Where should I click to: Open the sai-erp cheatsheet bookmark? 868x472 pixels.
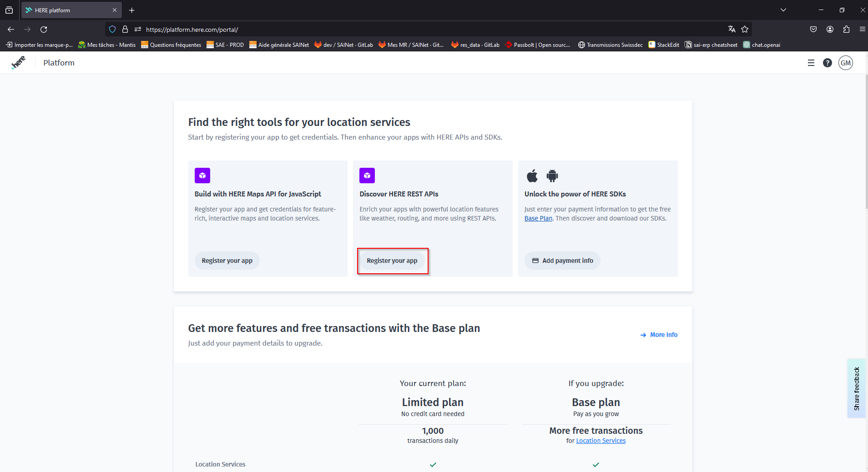711,45
